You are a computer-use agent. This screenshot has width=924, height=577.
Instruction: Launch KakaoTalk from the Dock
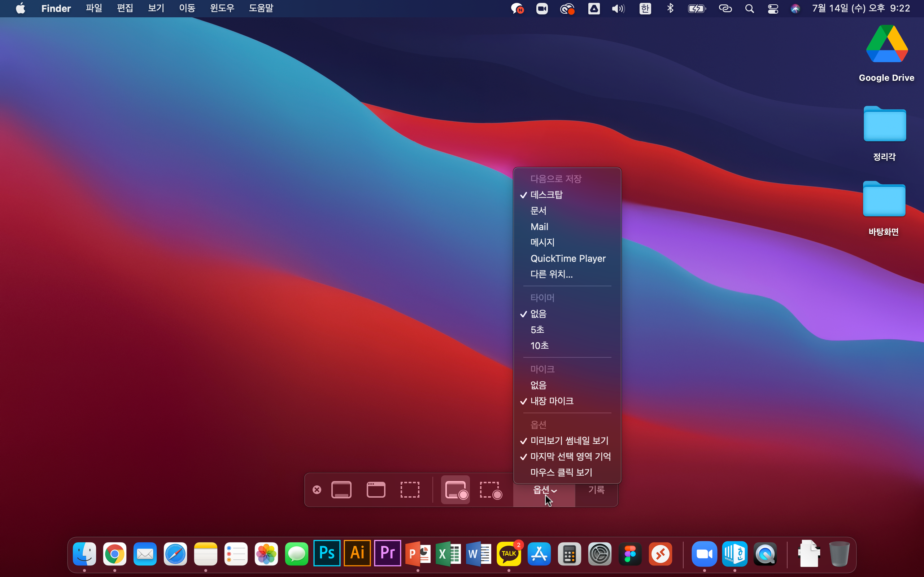pos(509,554)
